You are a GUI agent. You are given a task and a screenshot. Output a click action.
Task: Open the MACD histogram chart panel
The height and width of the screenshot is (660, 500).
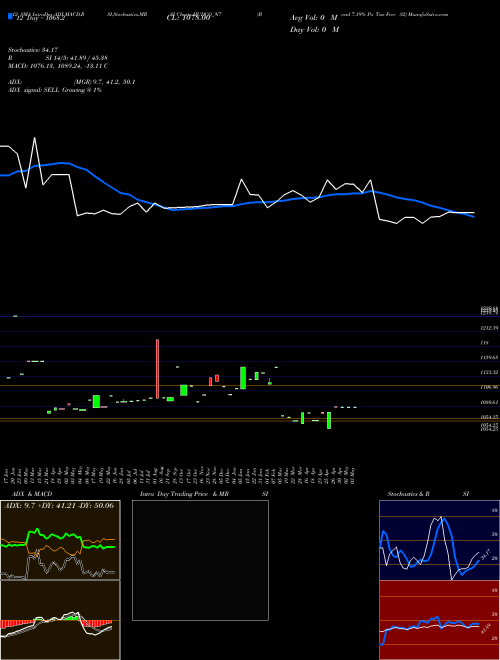[60, 620]
